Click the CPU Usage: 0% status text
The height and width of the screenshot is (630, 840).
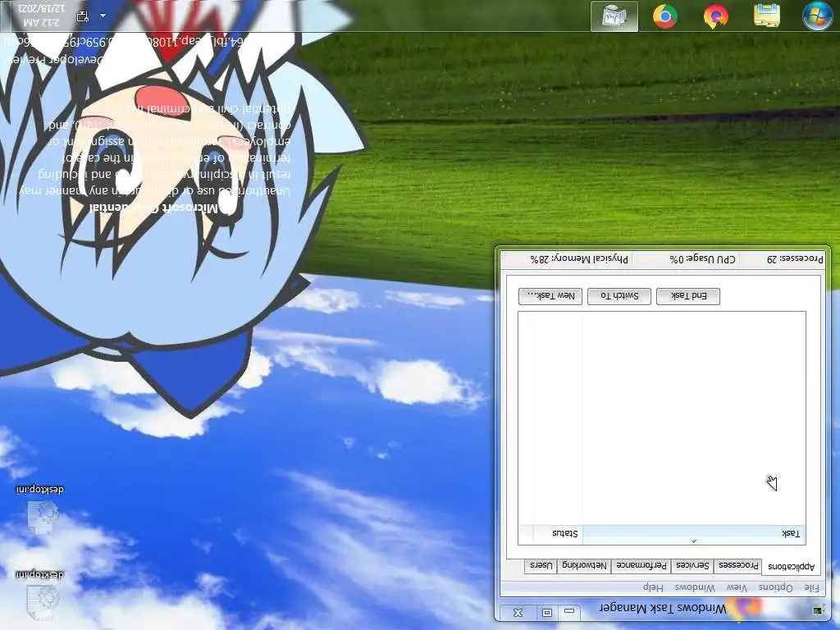point(702,259)
